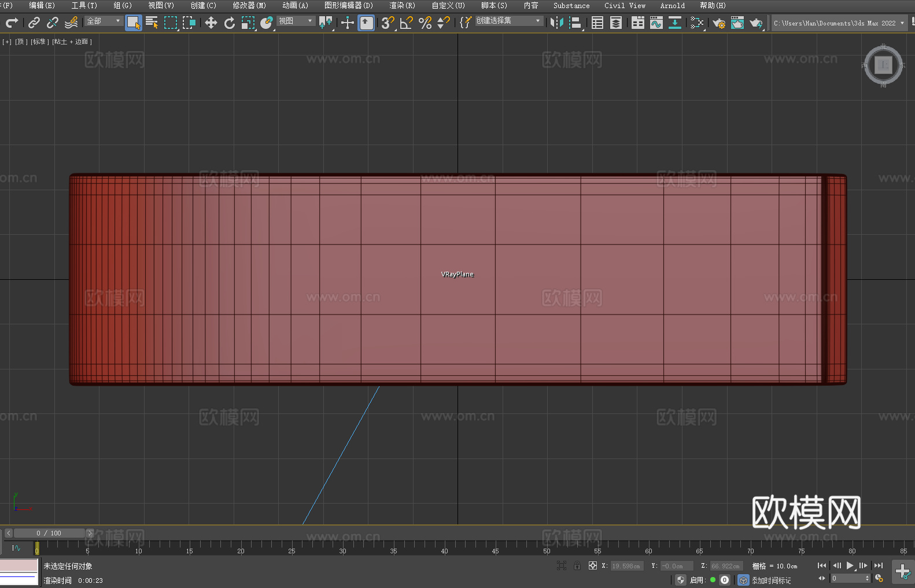The width and height of the screenshot is (915, 588).
Task: Activate the Select Object tool
Action: coord(133,23)
